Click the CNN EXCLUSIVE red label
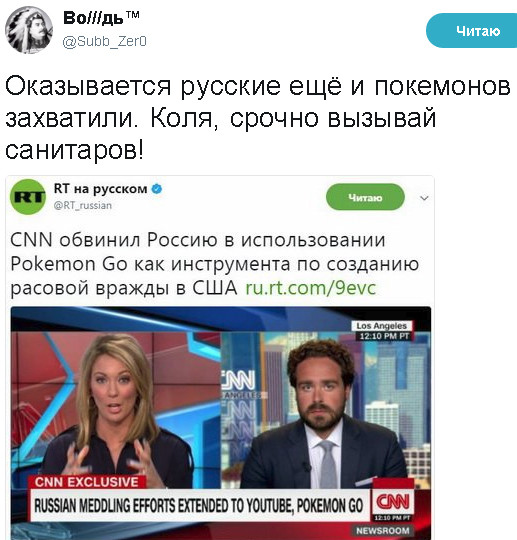The width and height of the screenshot is (517, 540). (87, 482)
